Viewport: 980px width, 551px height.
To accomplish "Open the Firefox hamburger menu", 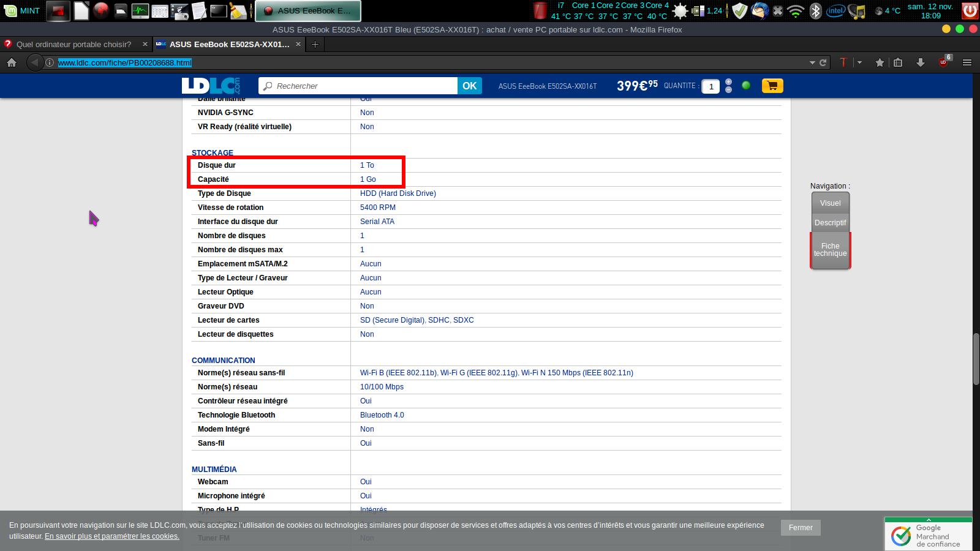I will pyautogui.click(x=967, y=62).
